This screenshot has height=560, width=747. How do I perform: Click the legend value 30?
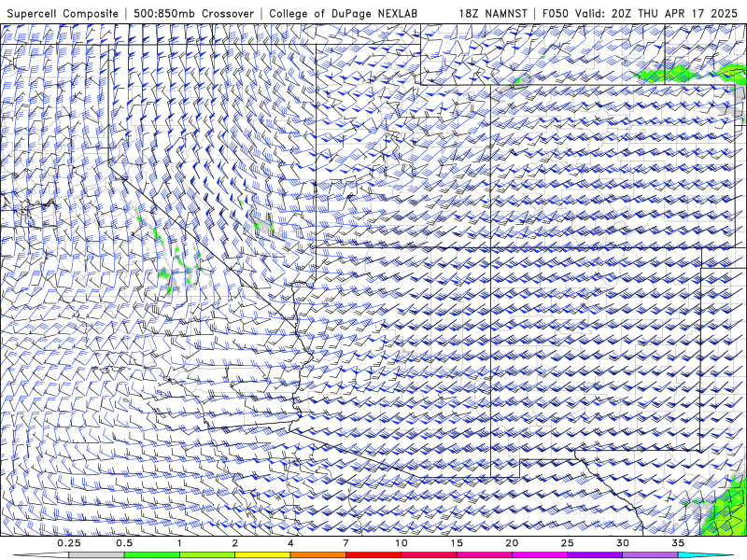622,543
